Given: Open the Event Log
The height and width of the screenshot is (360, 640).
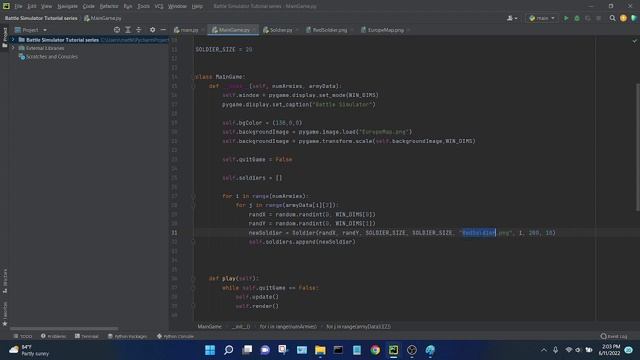Looking at the screenshot, I should (x=614, y=336).
